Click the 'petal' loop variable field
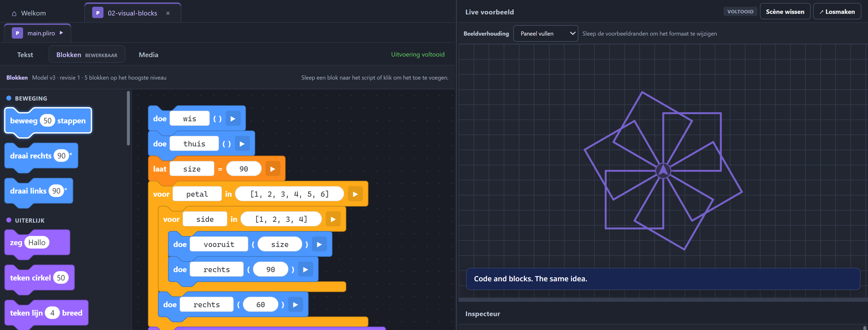This screenshot has width=868, height=330. click(197, 194)
